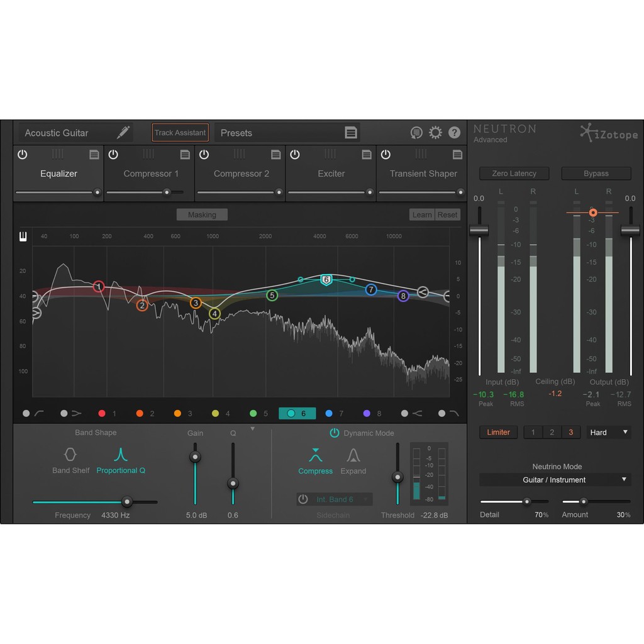Viewport: 644px width, 644px height.
Task: Open the settings gear icon
Action: (x=435, y=133)
